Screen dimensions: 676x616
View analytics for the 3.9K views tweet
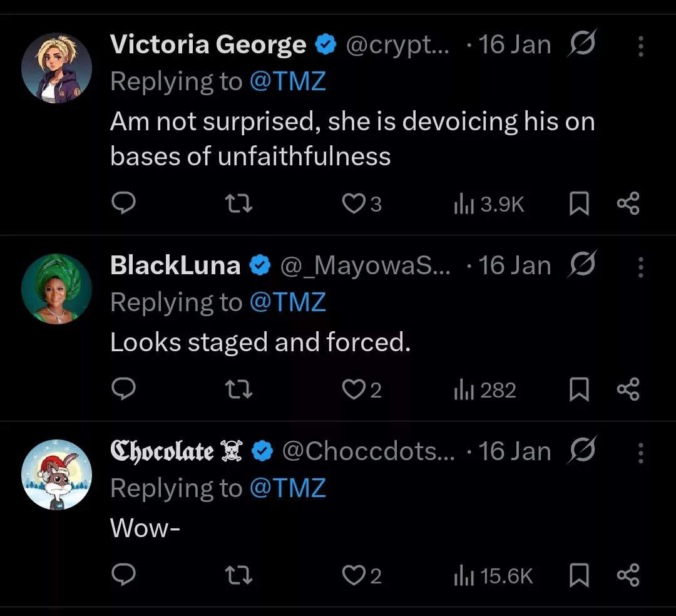click(489, 204)
